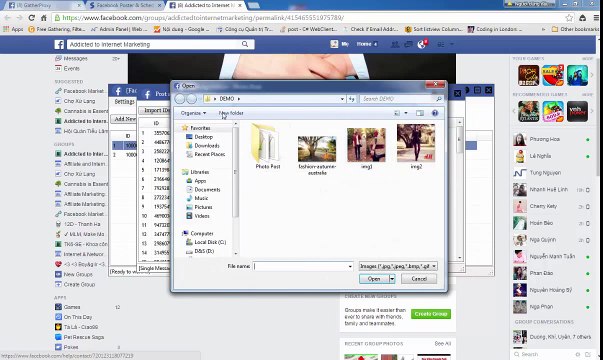The image size is (603, 360).
Task: Open the Apps bookmark
Action: point(13,29)
